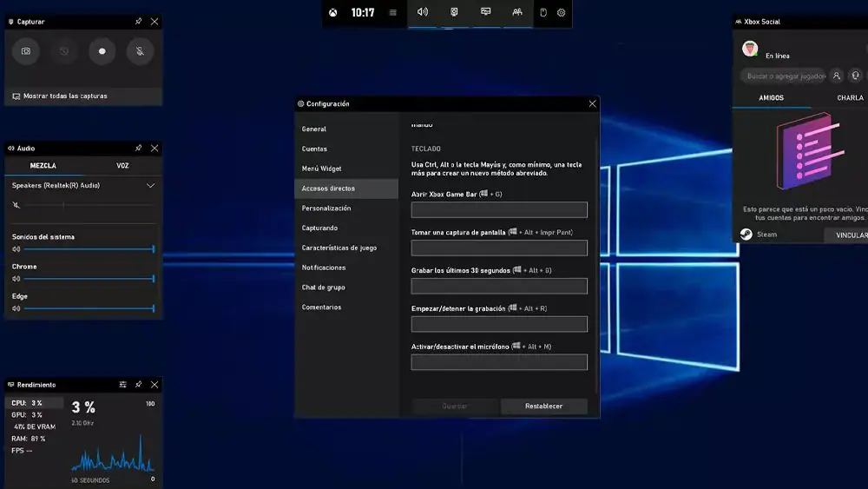Open the gear settings icon on top bar

tap(562, 13)
